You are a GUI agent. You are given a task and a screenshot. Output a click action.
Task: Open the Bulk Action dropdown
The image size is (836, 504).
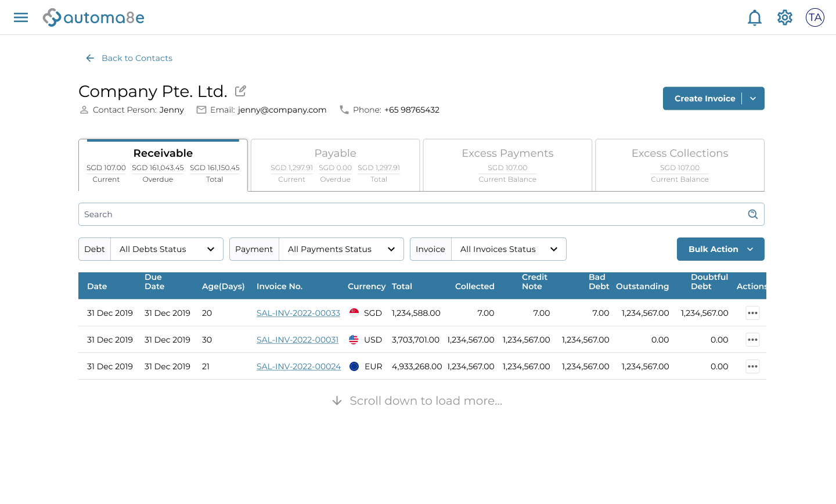click(x=720, y=249)
